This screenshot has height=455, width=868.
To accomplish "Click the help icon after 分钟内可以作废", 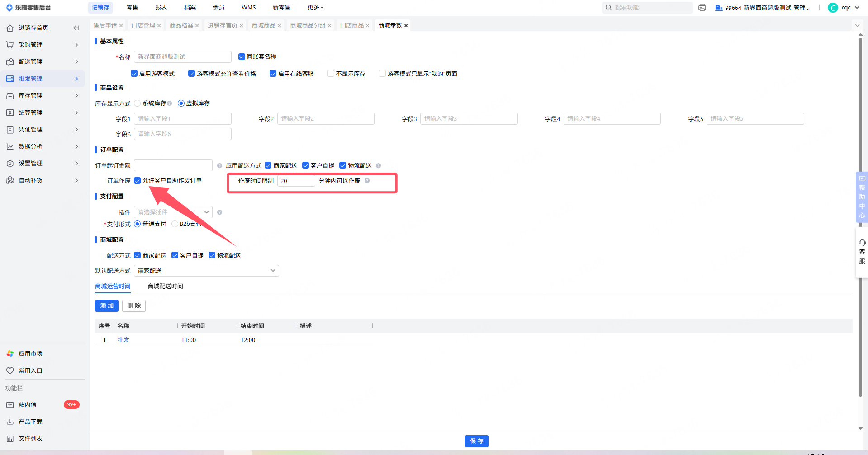I will (367, 181).
